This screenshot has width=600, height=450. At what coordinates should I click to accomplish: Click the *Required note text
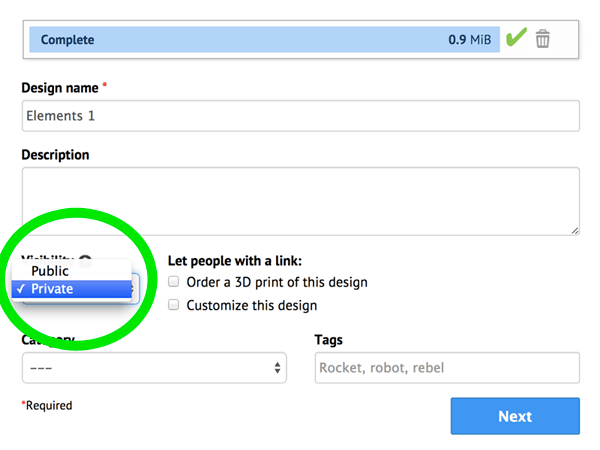47,405
